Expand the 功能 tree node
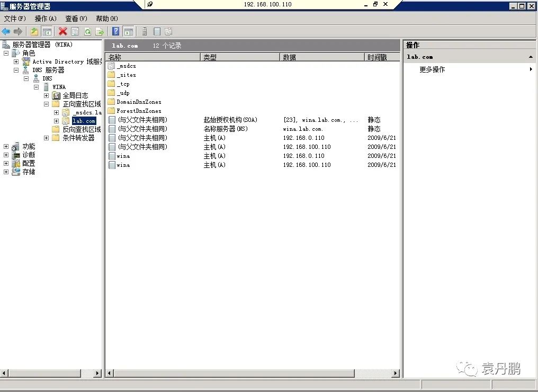 pos(6,147)
